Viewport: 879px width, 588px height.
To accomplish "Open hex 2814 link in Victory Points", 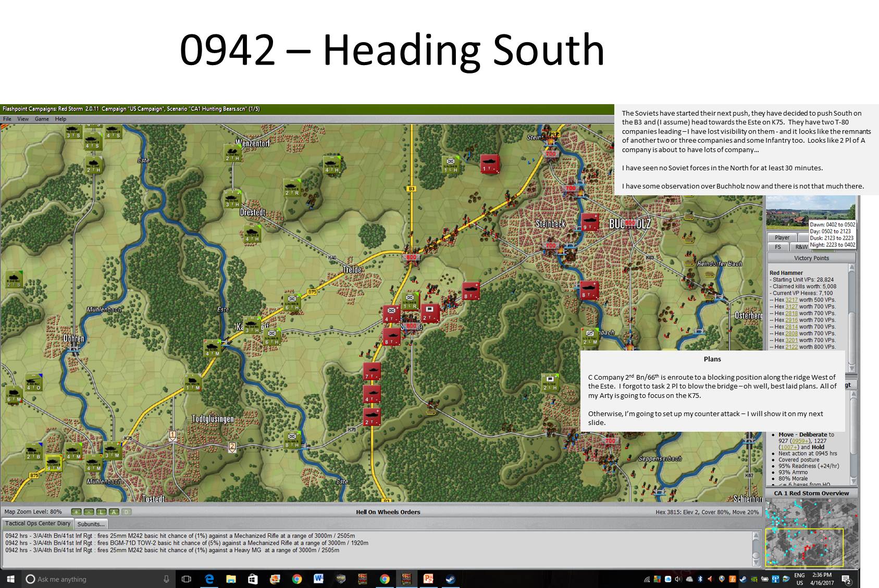I will pyautogui.click(x=791, y=327).
